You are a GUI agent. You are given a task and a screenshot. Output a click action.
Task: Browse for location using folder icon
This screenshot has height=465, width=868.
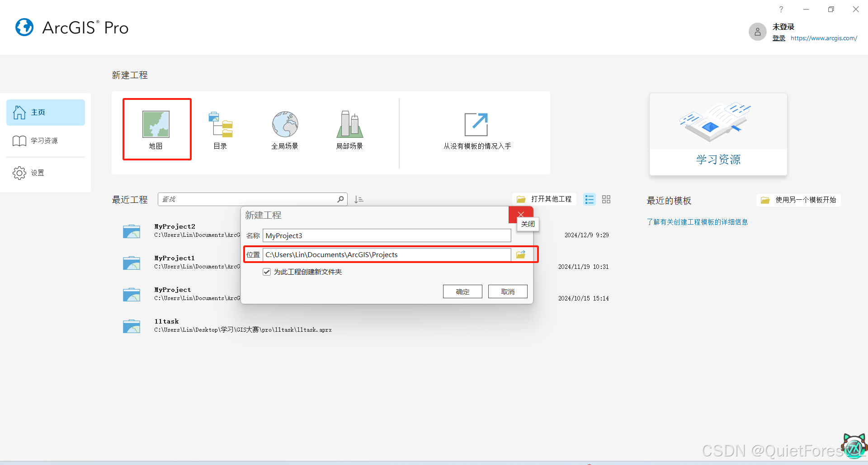(x=521, y=254)
